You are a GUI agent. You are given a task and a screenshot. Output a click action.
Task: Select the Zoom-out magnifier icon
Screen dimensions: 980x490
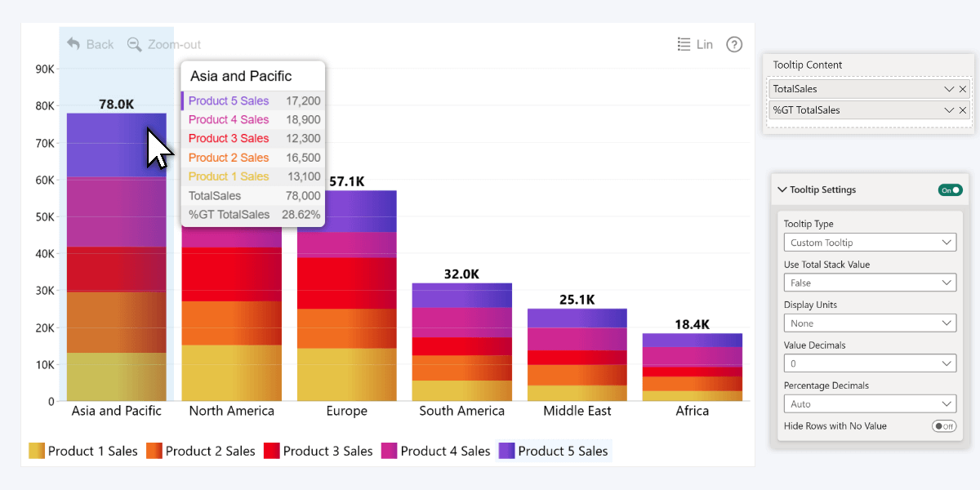(x=136, y=44)
